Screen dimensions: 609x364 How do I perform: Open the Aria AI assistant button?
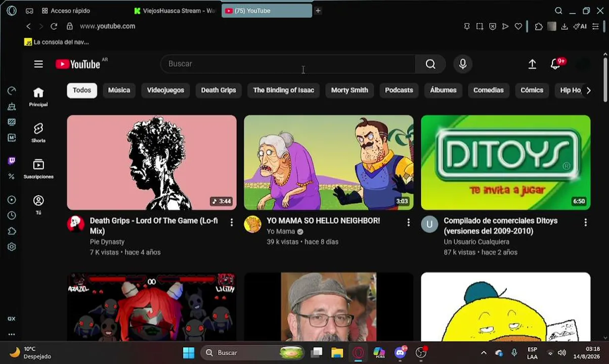(x=580, y=26)
